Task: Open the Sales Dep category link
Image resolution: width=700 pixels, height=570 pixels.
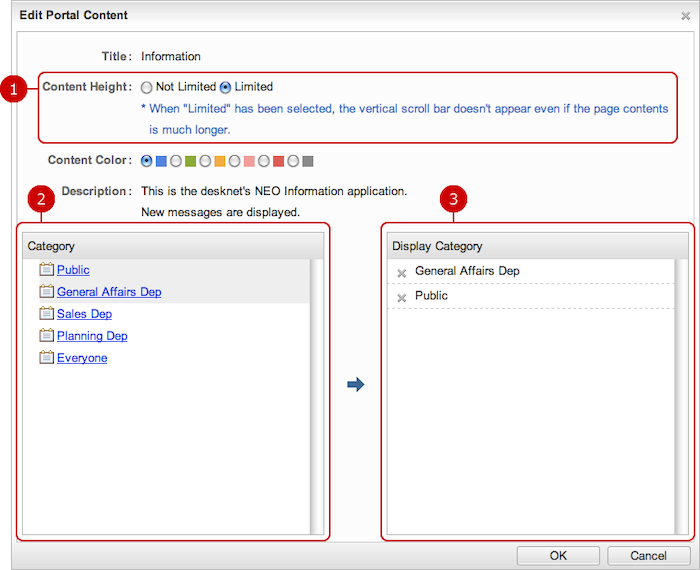Action: 84,314
